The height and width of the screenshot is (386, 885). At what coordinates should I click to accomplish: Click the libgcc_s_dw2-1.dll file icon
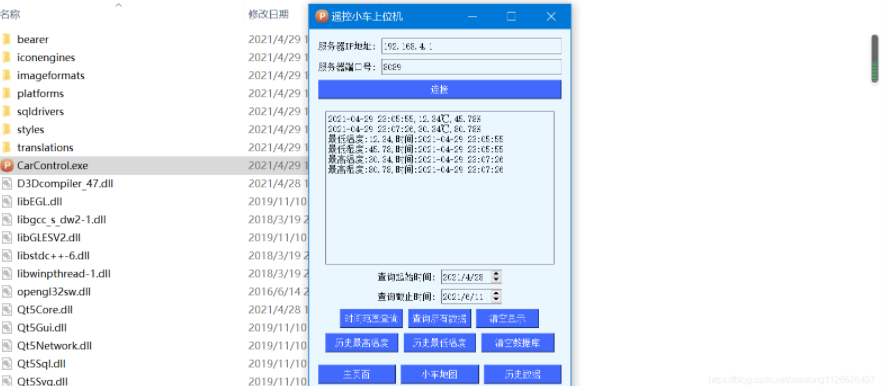[7, 220]
